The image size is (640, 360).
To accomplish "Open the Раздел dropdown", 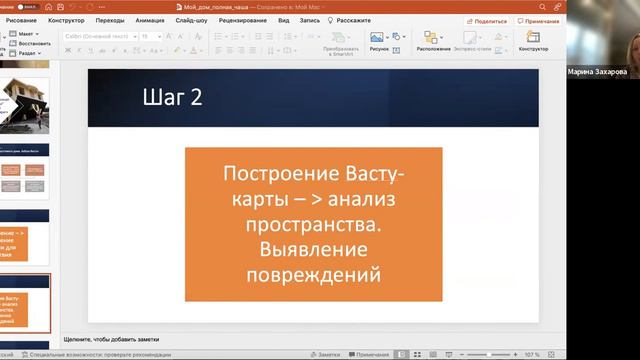I will tap(25, 53).
